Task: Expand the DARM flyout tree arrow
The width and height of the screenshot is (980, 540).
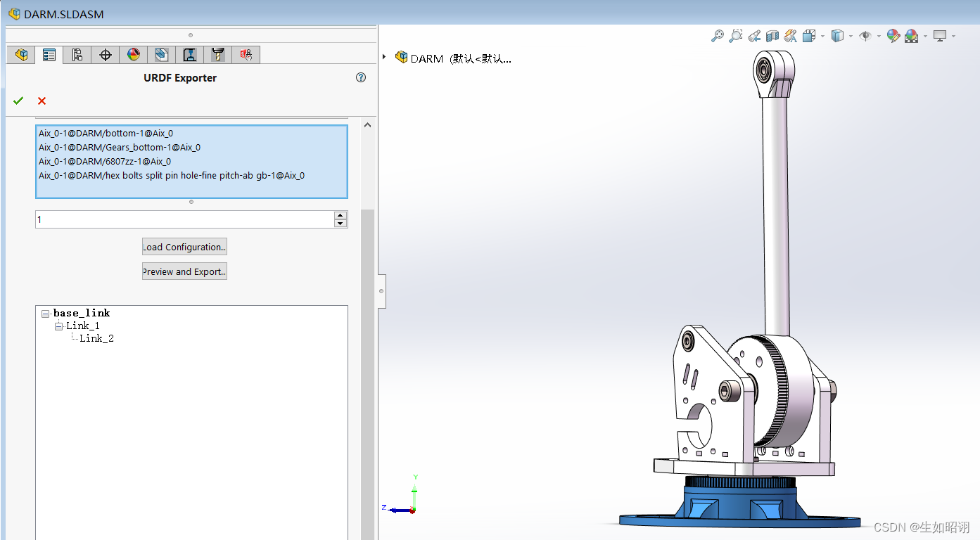Action: point(384,57)
